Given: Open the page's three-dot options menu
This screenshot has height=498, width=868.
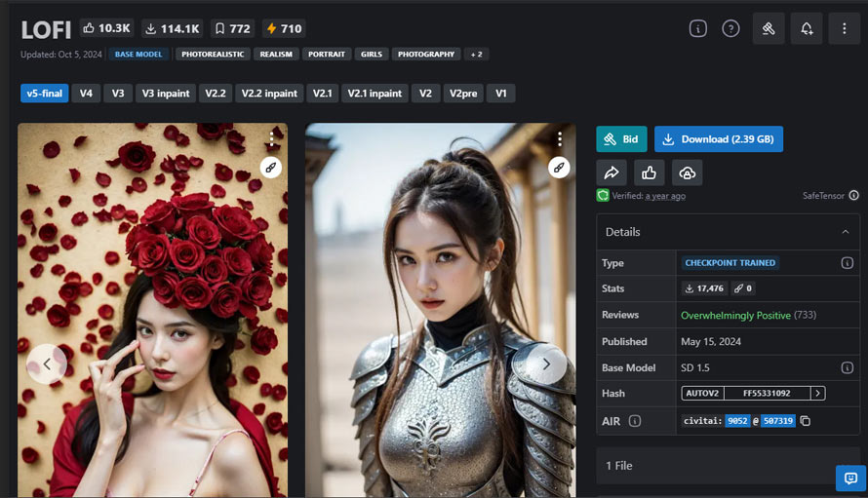Looking at the screenshot, I should pyautogui.click(x=845, y=29).
